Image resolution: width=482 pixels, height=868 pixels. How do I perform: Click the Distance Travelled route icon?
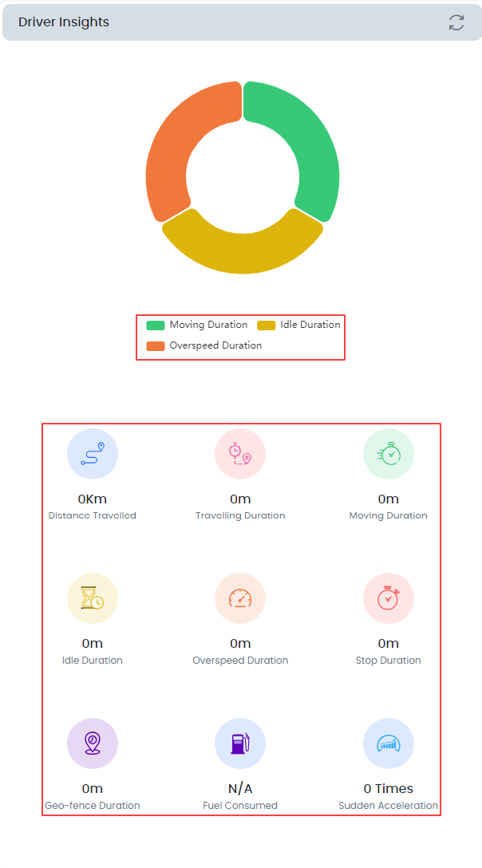click(93, 453)
